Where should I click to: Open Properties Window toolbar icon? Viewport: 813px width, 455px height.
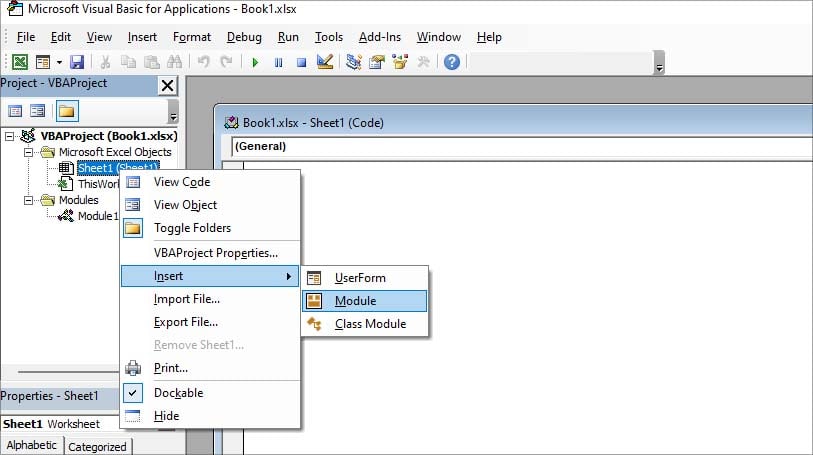click(x=377, y=62)
